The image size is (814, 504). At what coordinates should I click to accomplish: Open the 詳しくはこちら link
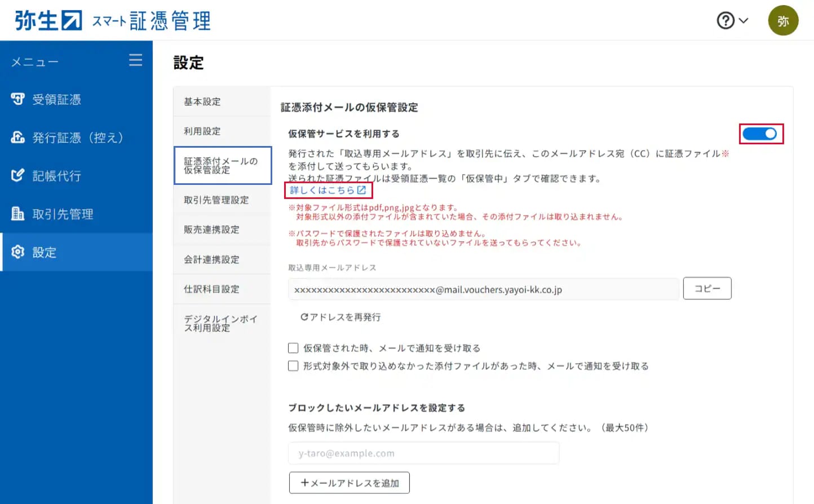[x=328, y=191]
